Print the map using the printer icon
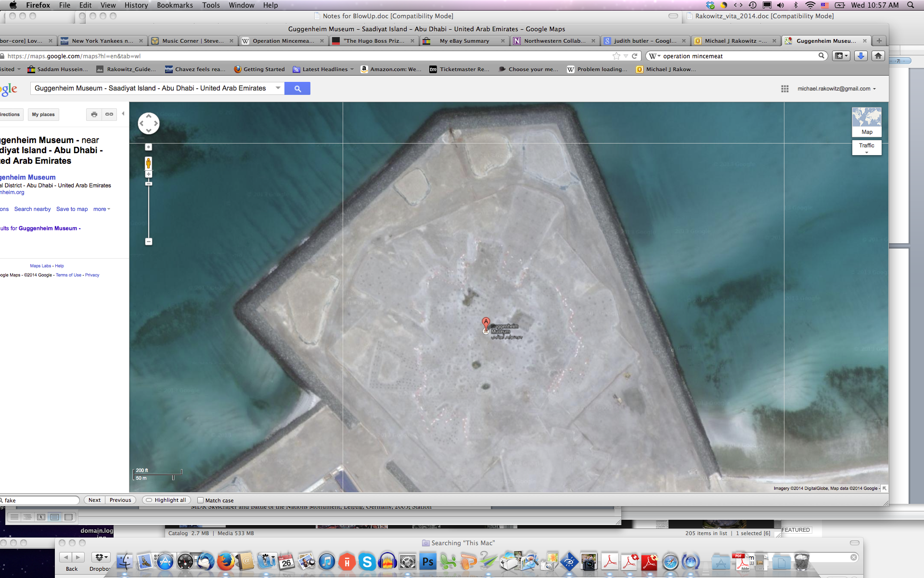The width and height of the screenshot is (924, 578). click(94, 115)
